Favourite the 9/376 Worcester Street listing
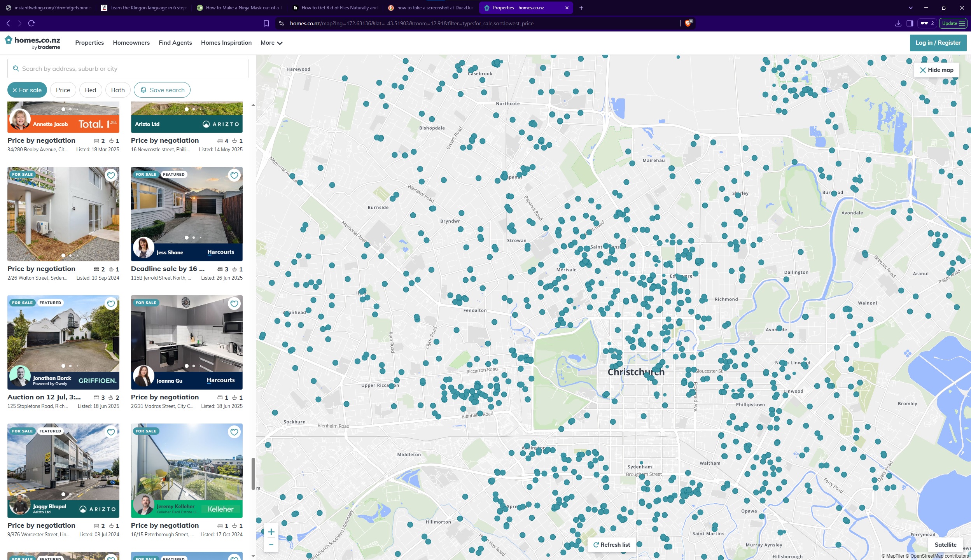 click(x=111, y=432)
